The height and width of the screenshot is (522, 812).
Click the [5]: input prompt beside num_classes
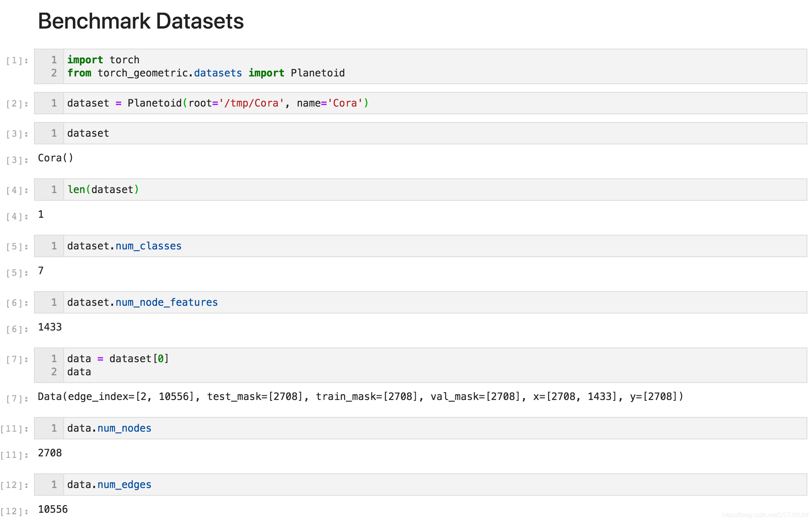coord(17,247)
